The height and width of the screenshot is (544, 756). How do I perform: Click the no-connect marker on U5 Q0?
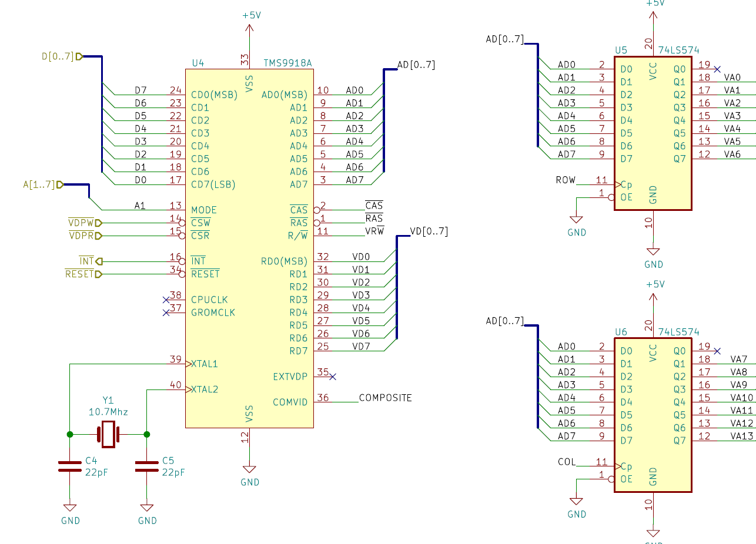[717, 69]
